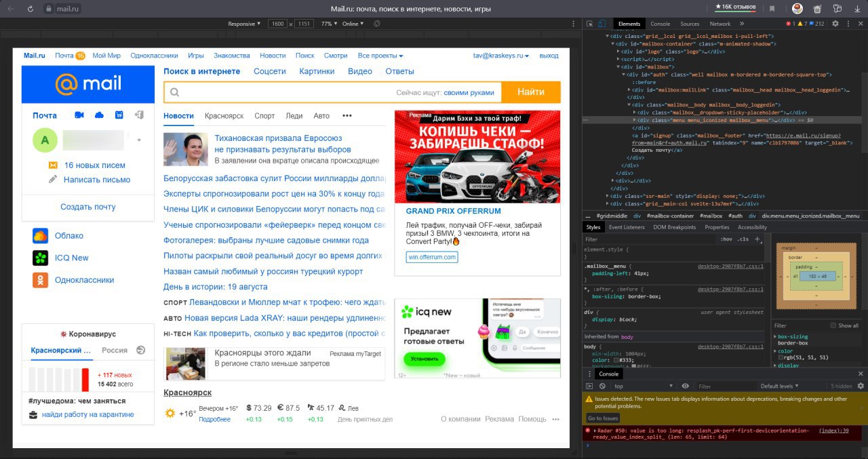Switch to the Network tab in DevTools
868x459 pixels.
(719, 24)
